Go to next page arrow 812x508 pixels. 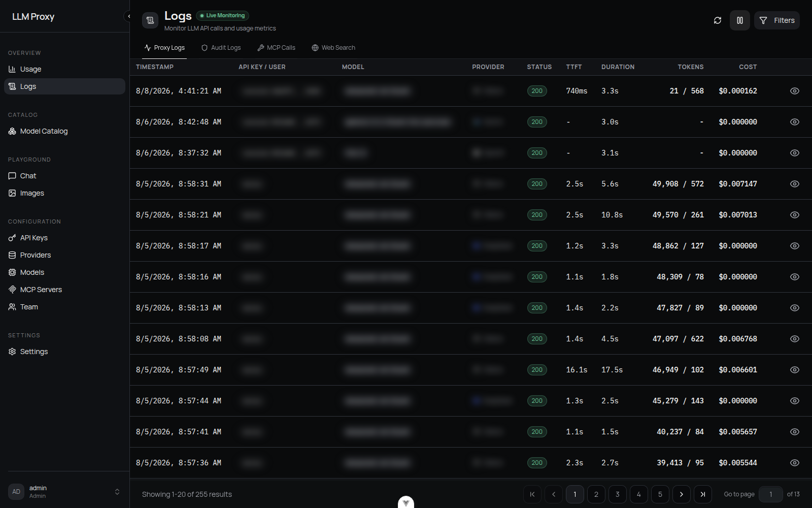[682, 494]
